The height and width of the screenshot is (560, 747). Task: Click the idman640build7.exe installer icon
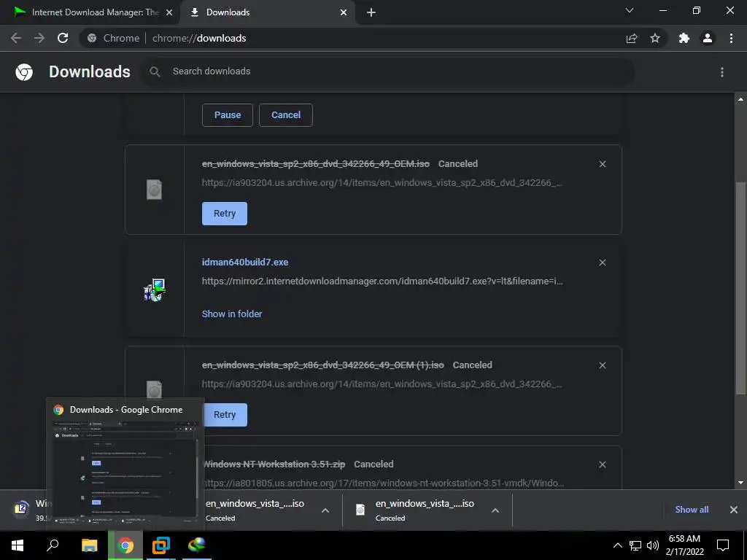(x=155, y=289)
